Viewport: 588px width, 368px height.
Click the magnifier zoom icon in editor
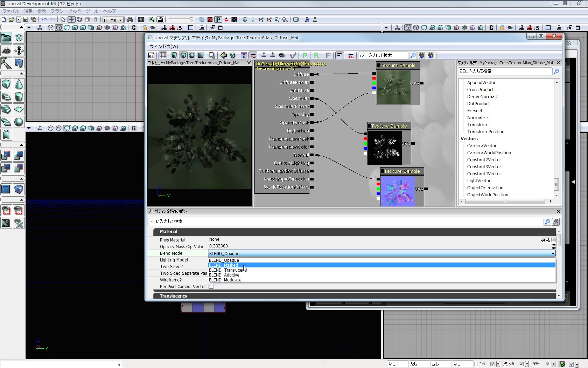click(x=212, y=55)
